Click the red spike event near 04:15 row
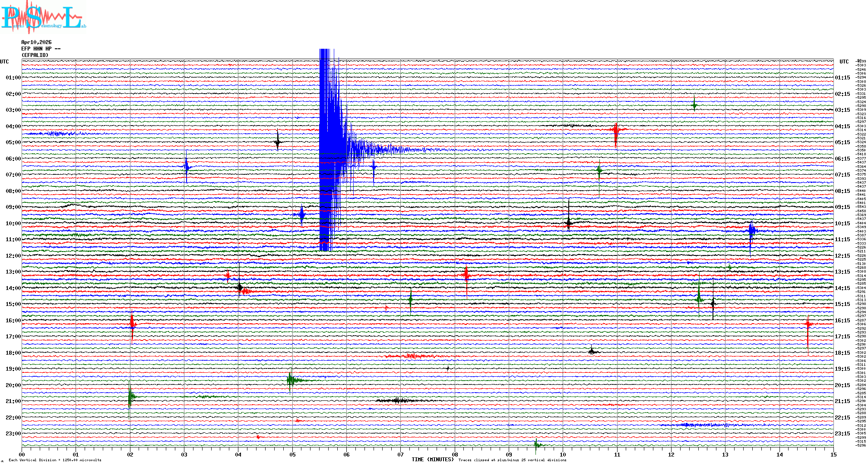Screen dimensions: 868x466 coord(616,130)
